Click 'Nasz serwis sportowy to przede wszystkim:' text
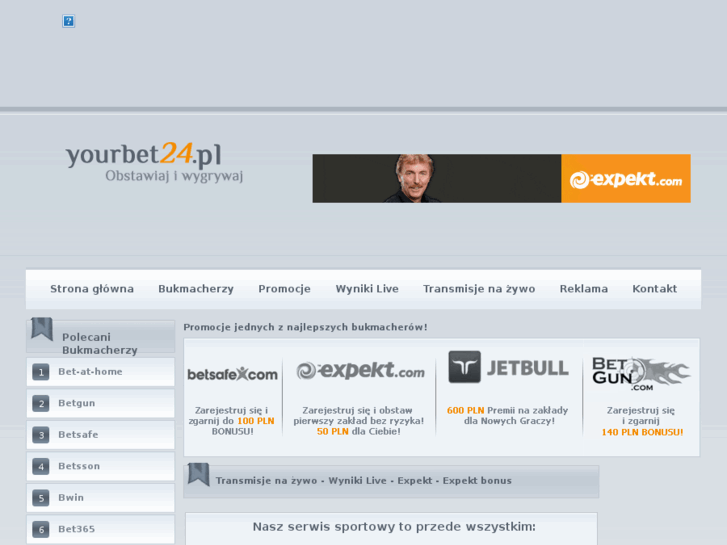This screenshot has height=545, width=727. click(x=394, y=527)
